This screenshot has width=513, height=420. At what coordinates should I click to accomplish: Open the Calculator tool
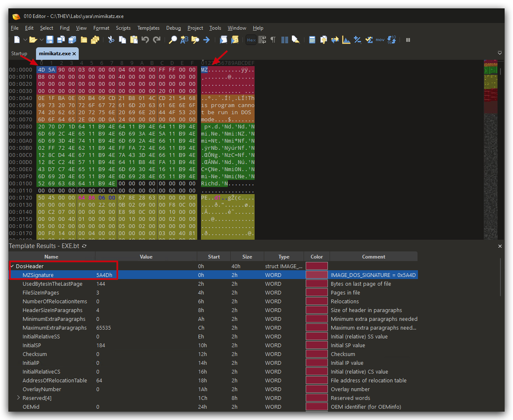point(312,40)
